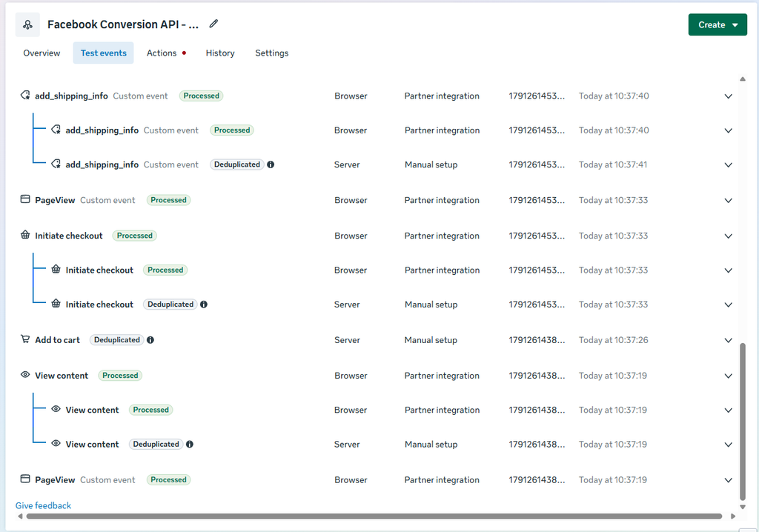Expand the top add_shipping_info parent row chevron
Image resolution: width=759 pixels, height=532 pixels.
pos(729,96)
